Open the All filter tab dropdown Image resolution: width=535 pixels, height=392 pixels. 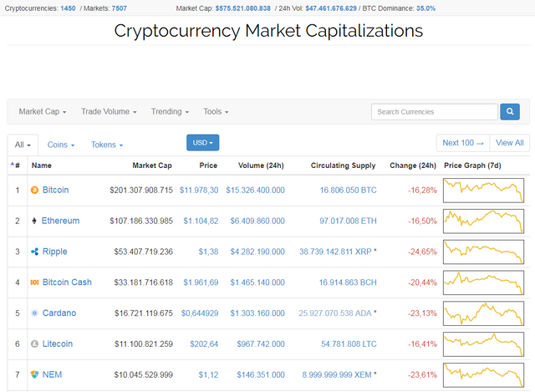pyautogui.click(x=23, y=145)
